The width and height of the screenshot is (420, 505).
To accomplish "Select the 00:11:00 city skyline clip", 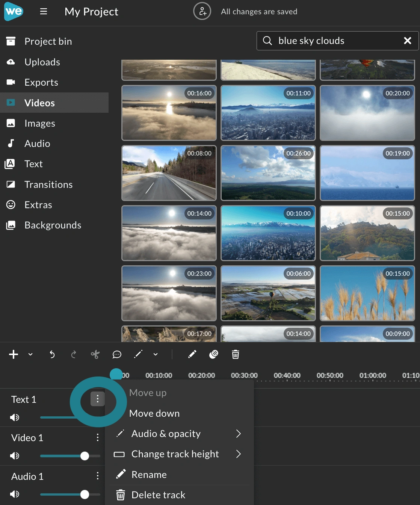I will coord(268,113).
